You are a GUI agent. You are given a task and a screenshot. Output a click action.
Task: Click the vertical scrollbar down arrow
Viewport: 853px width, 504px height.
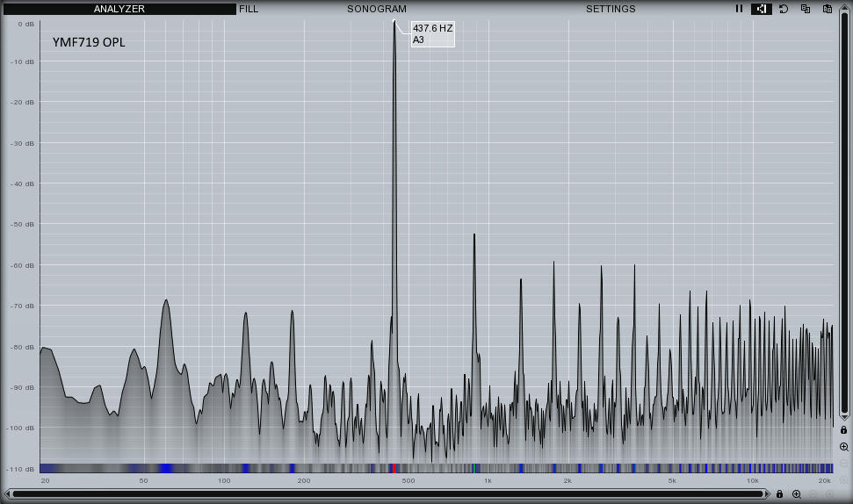click(x=843, y=417)
